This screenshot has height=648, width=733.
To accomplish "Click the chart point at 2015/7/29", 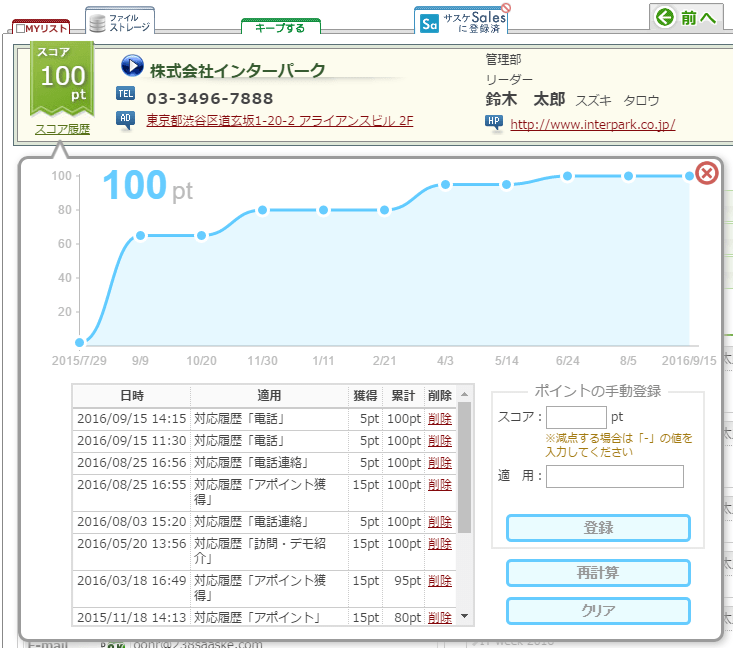I will click(79, 343).
